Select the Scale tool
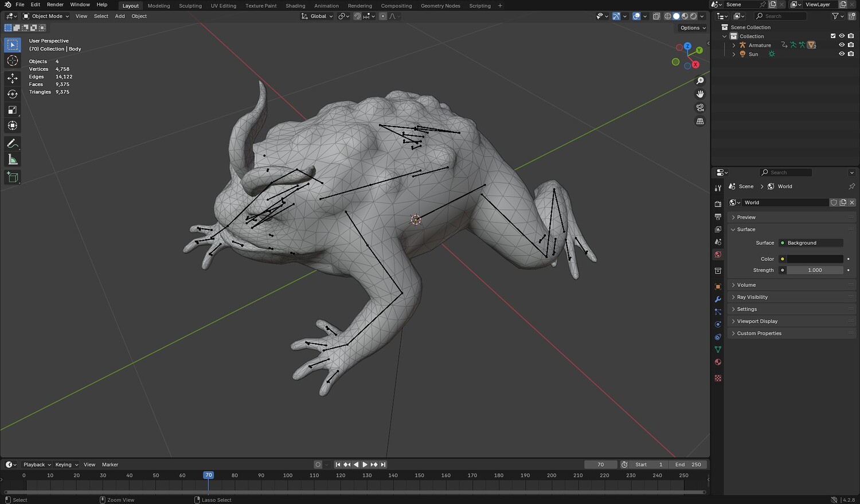Image resolution: width=860 pixels, height=504 pixels. point(12,110)
